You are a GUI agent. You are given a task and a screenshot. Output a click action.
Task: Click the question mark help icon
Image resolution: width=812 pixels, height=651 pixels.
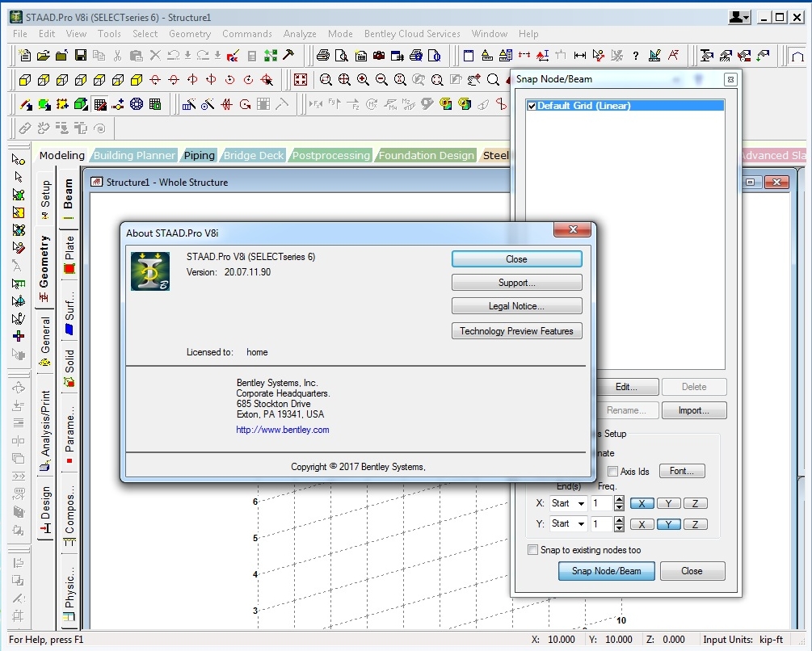pyautogui.click(x=635, y=56)
